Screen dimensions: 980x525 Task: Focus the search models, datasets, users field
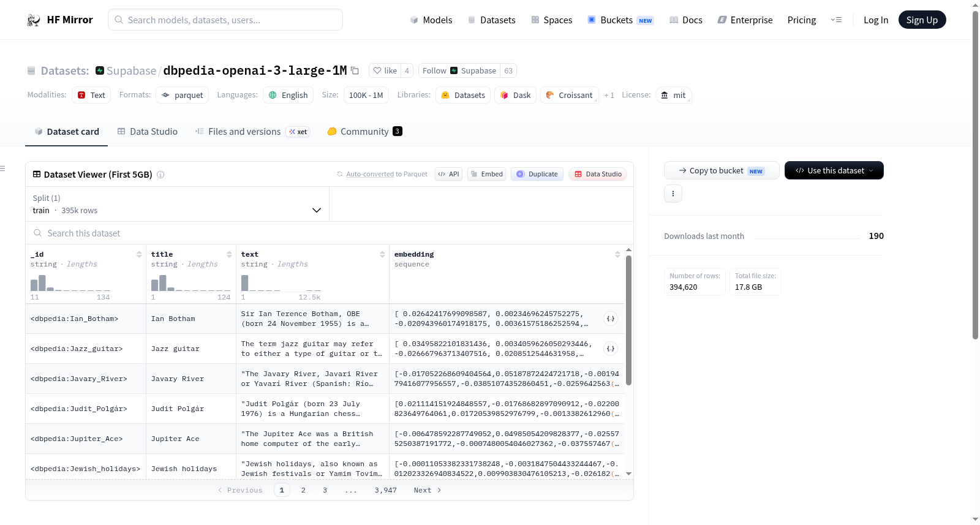coord(225,20)
